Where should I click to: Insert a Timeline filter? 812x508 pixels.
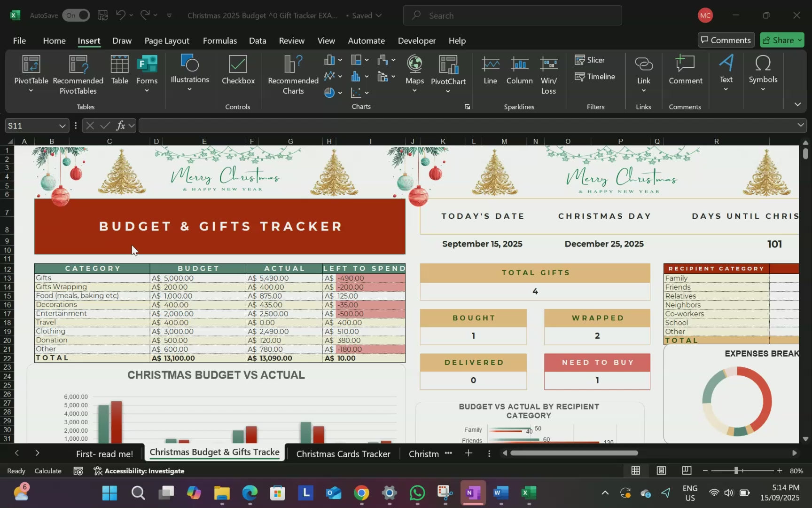pyautogui.click(x=594, y=76)
